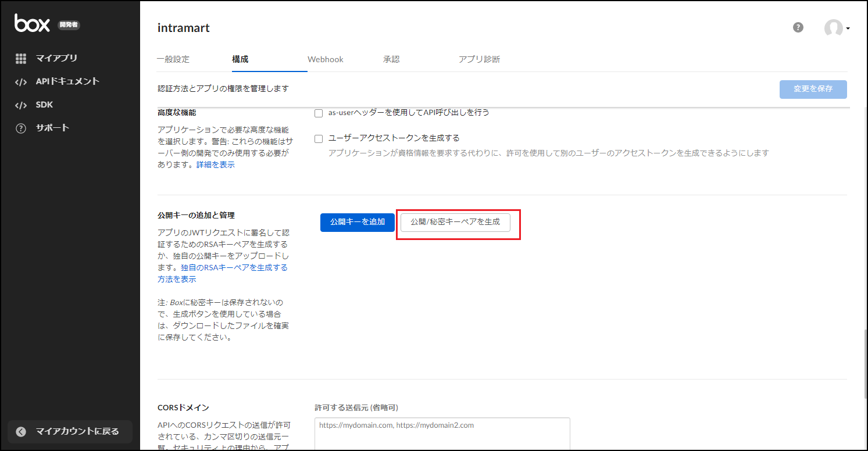Click the user avatar profile picture
The width and height of the screenshot is (868, 451).
coord(833,28)
